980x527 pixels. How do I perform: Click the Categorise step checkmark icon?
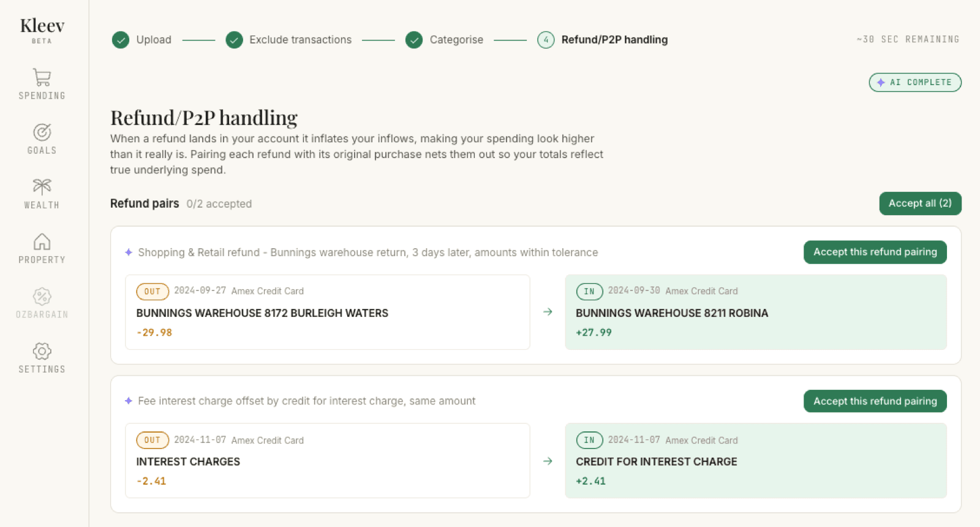pos(414,40)
